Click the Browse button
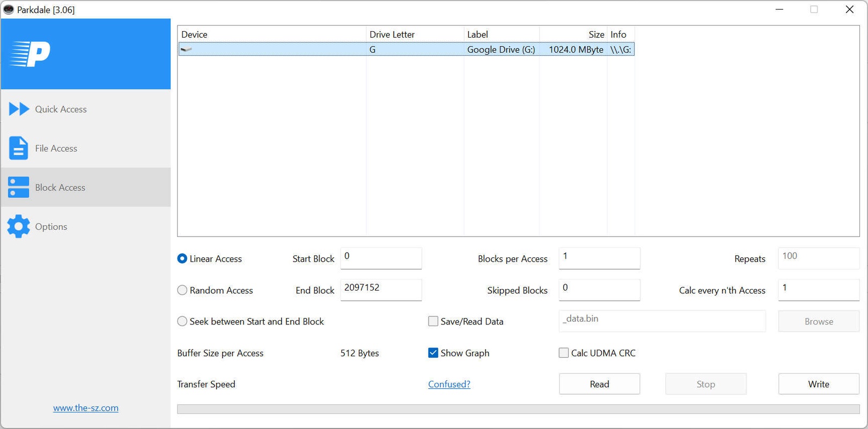The height and width of the screenshot is (429, 868). [819, 321]
